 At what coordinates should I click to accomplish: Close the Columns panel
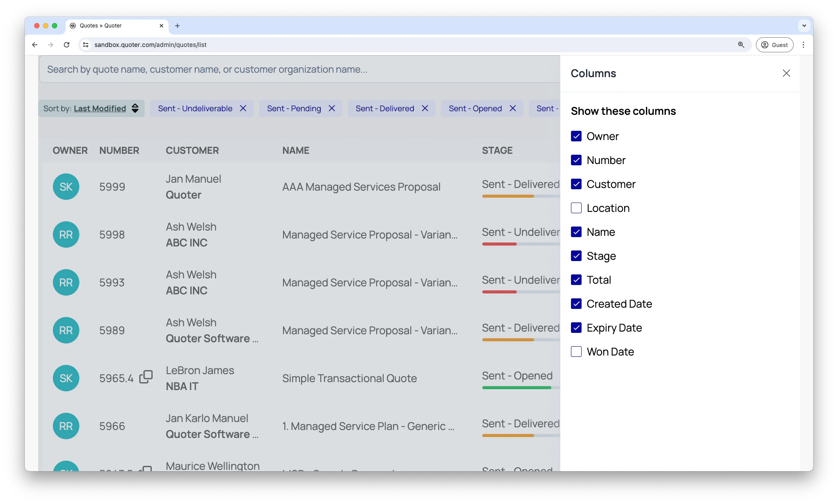[x=787, y=73]
